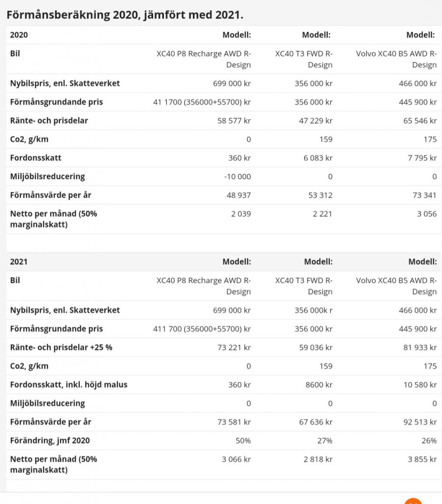Click the orange floating button at bottom
442x504 pixels.
[413, 501]
